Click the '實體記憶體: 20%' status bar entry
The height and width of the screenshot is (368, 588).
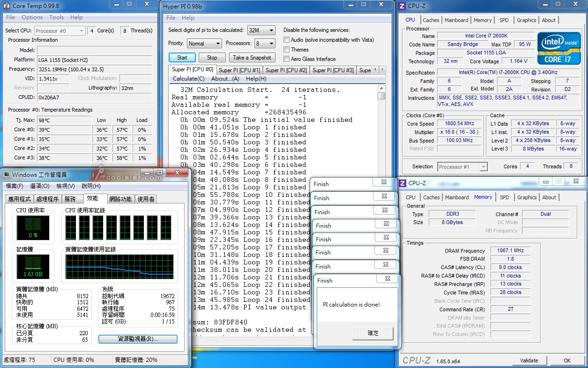pos(136,360)
